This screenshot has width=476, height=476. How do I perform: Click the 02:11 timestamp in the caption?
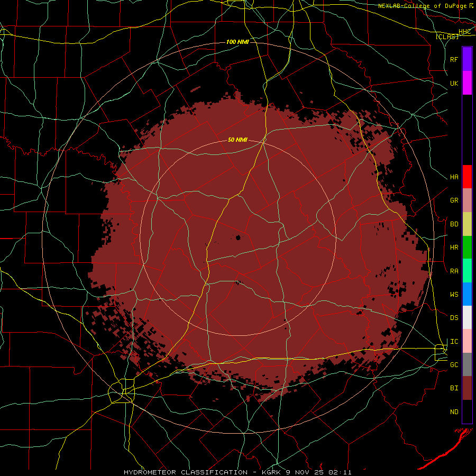pyautogui.click(x=341, y=472)
